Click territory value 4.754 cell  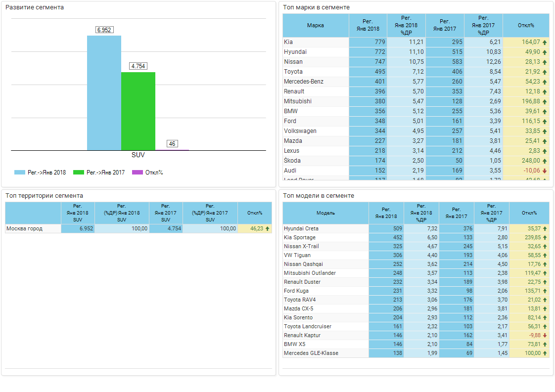click(166, 228)
